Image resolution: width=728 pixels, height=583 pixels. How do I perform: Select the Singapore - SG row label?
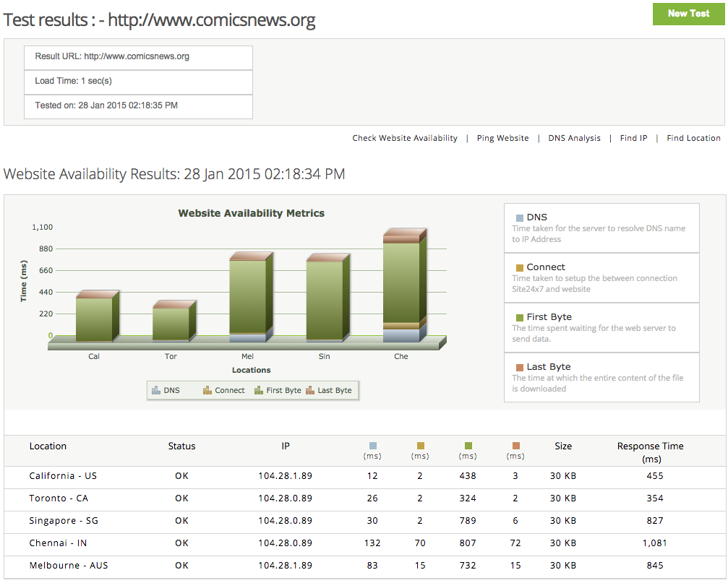pyautogui.click(x=64, y=520)
